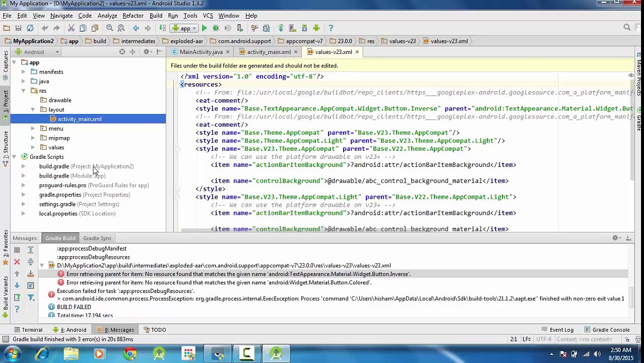The image size is (644, 363).
Task: Open the Build menu
Action: [x=156, y=16]
